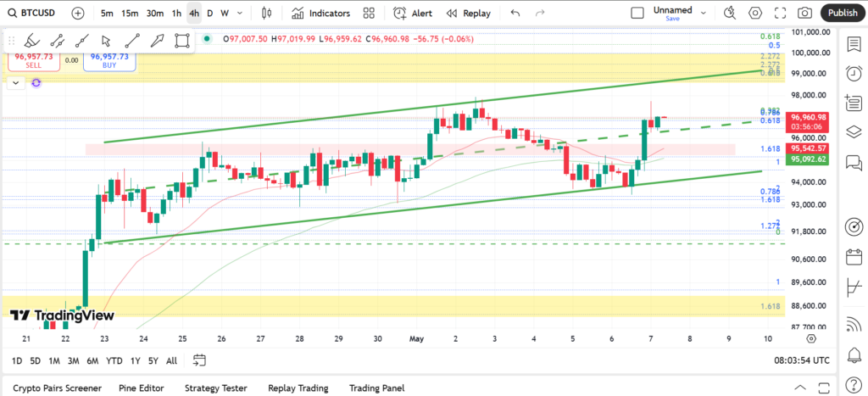Publish the chart idea
868x396 pixels.
pyautogui.click(x=843, y=13)
